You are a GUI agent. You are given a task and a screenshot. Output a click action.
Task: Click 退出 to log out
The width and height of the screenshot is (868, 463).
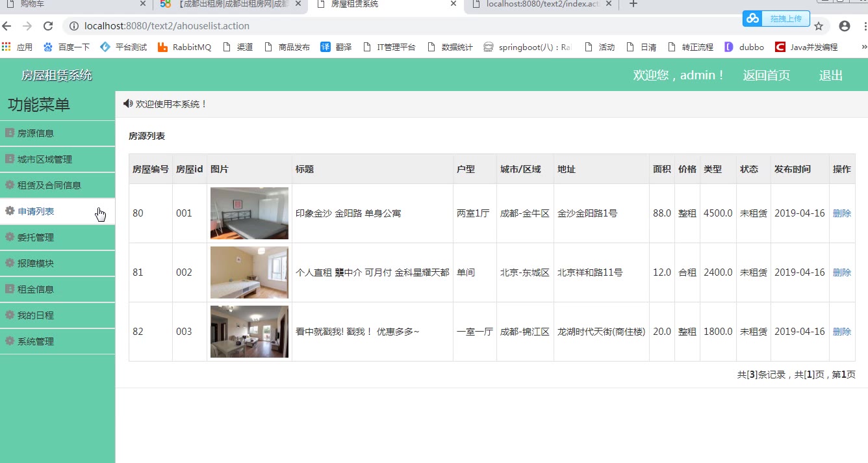click(830, 75)
